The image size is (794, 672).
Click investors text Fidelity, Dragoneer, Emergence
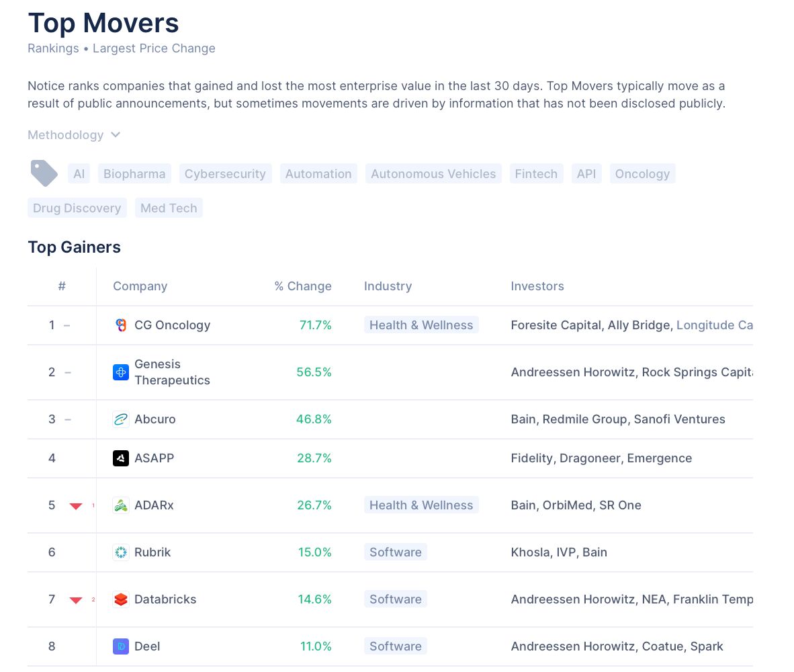(x=601, y=458)
